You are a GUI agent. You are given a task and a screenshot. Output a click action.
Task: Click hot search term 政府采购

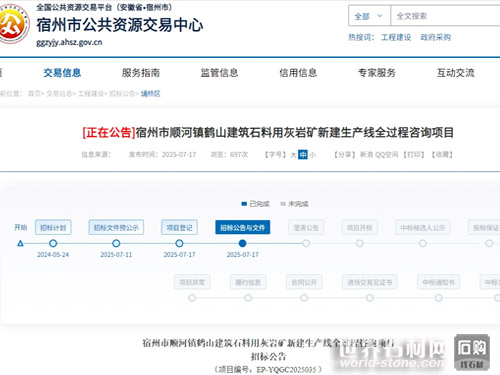coord(436,37)
